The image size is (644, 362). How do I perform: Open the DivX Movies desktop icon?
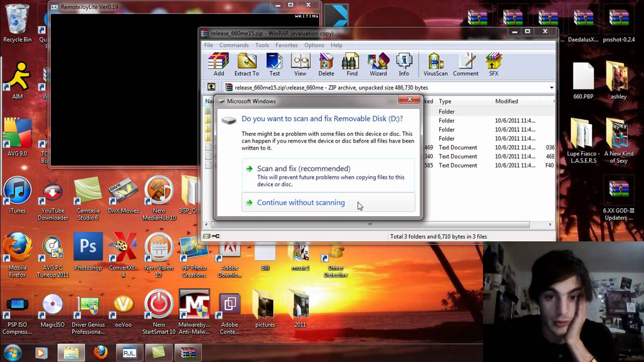[123, 195]
